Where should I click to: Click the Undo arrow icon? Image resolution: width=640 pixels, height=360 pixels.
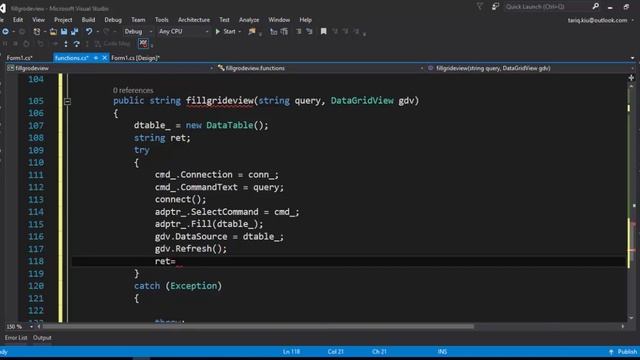tap(89, 31)
